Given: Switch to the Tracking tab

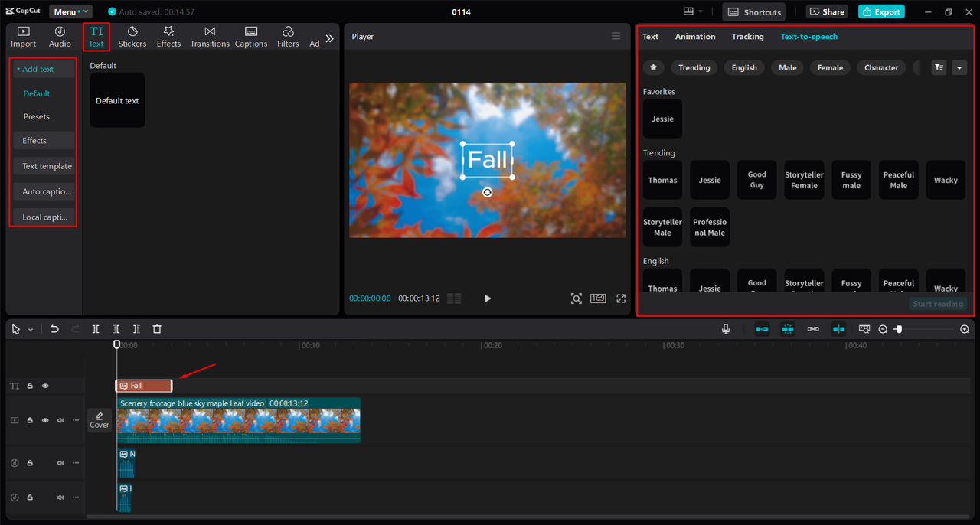Looking at the screenshot, I should point(747,37).
